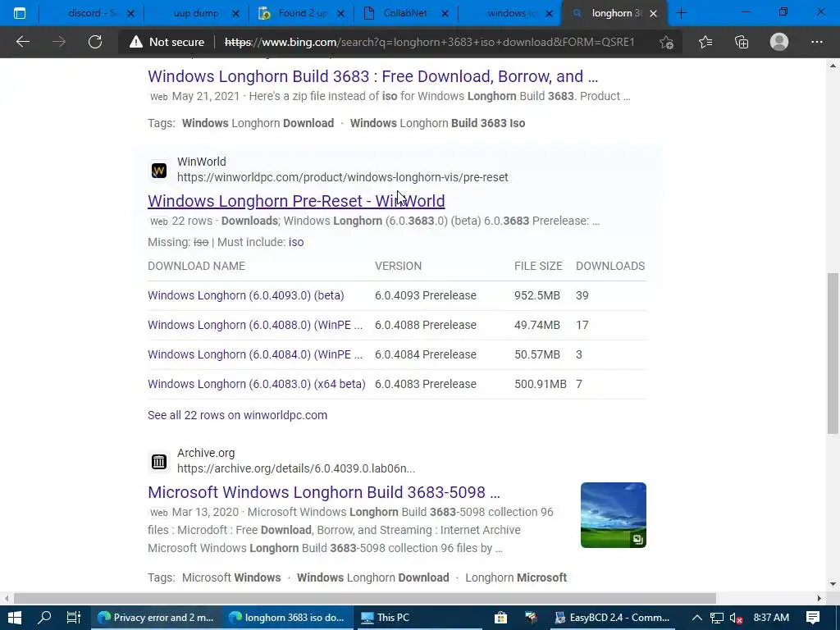This screenshot has height=630, width=840.
Task: Show hidden system tray icons
Action: (697, 618)
